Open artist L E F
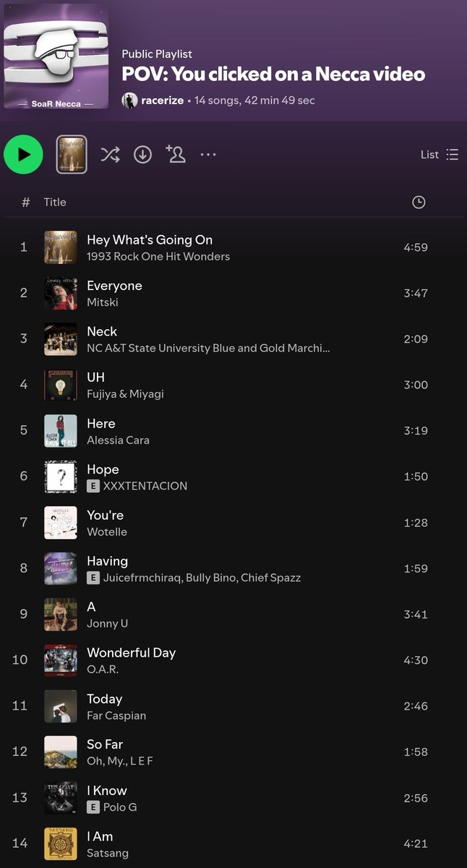The width and height of the screenshot is (467, 868). (142, 761)
